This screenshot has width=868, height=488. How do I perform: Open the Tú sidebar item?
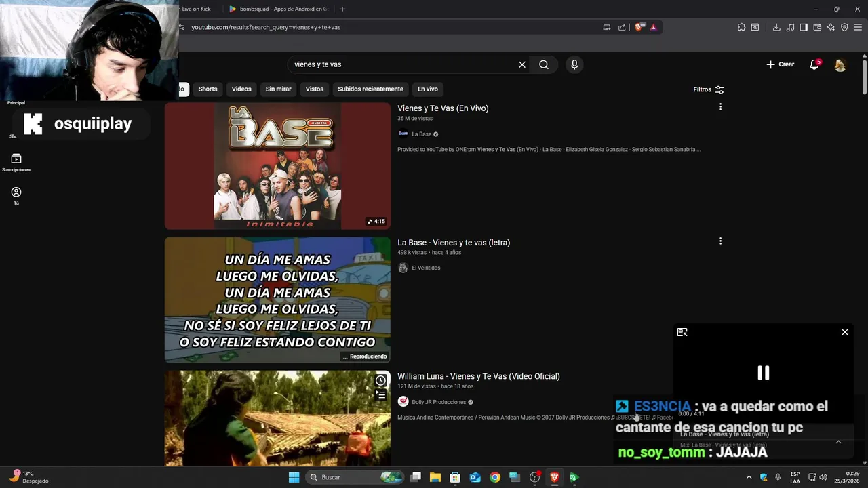[16, 196]
